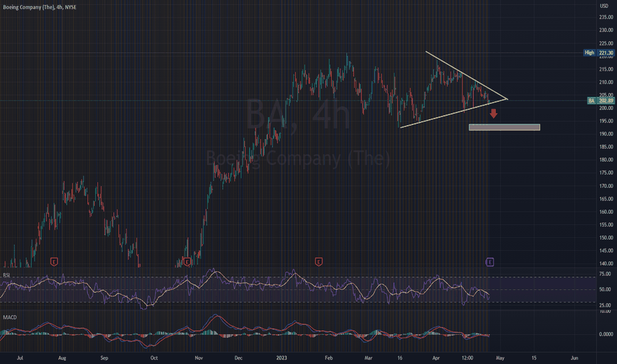Click the 230.00 price axis label
This screenshot has height=364, width=617.
pos(606,30)
